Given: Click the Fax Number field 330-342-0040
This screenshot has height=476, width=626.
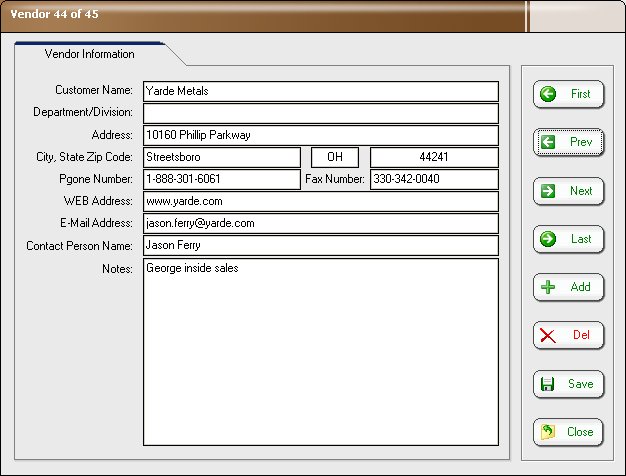Looking at the screenshot, I should (x=434, y=179).
